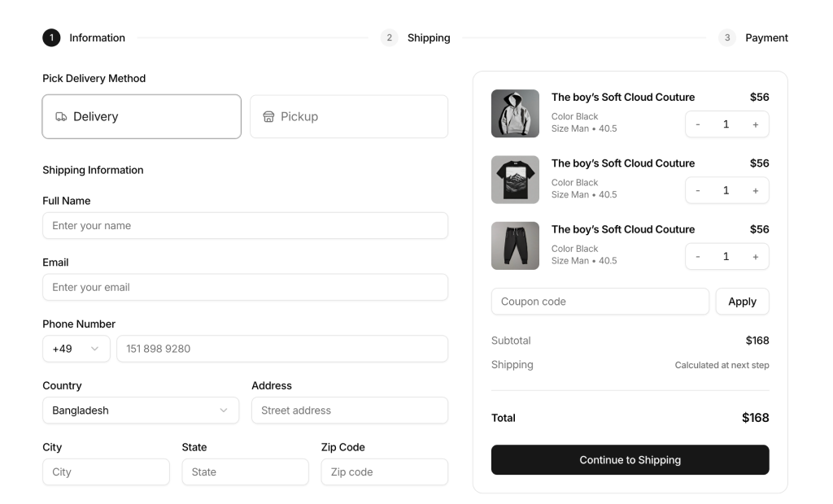Image resolution: width=833 pixels, height=504 pixels.
Task: Decrease jogger pants quantity with minus icon
Action: tap(697, 256)
